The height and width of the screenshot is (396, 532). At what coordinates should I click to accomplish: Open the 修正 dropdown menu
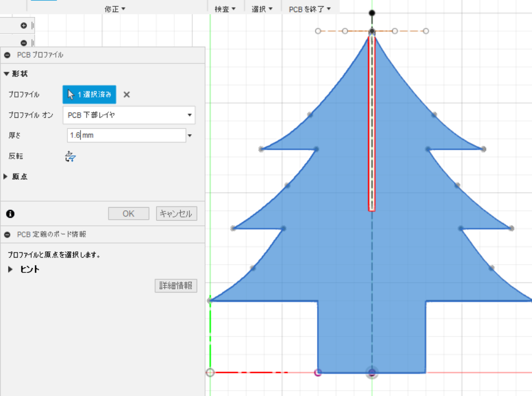click(x=115, y=9)
